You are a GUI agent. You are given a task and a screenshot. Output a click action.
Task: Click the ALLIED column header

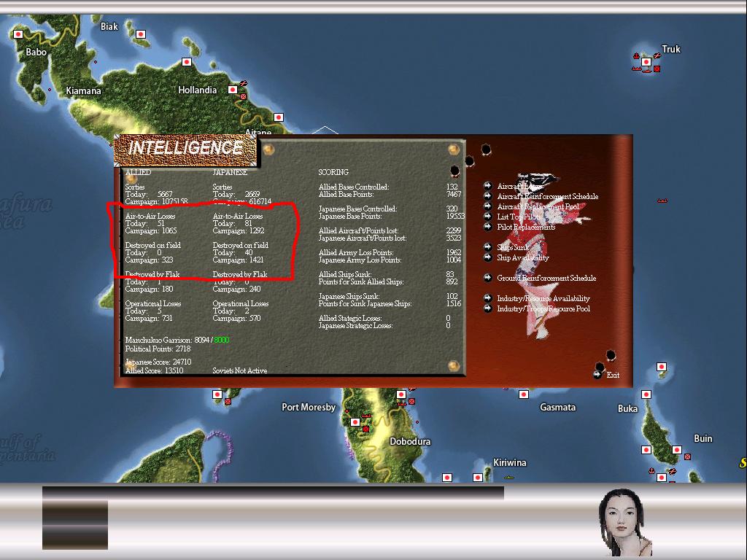pyautogui.click(x=138, y=172)
